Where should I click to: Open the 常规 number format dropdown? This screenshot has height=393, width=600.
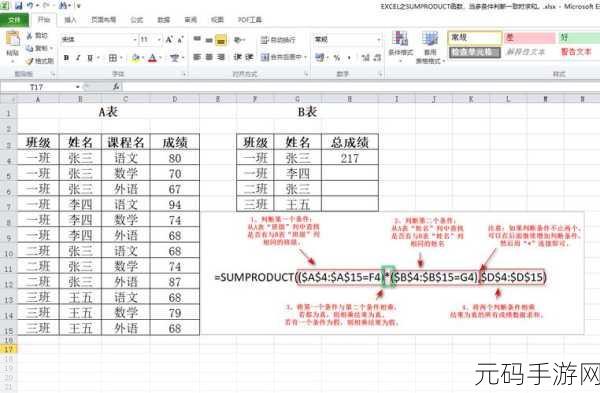[378, 39]
